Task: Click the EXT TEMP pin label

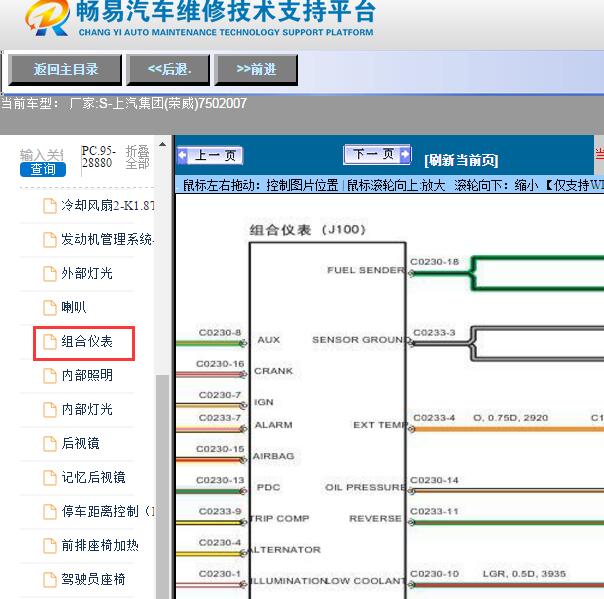Action: pos(381,425)
